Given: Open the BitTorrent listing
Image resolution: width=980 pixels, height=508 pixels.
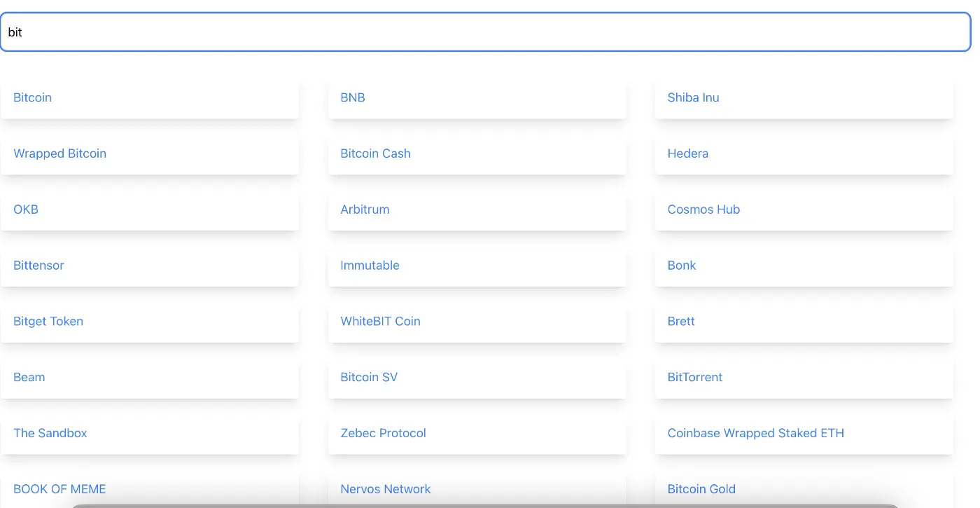Looking at the screenshot, I should [694, 377].
